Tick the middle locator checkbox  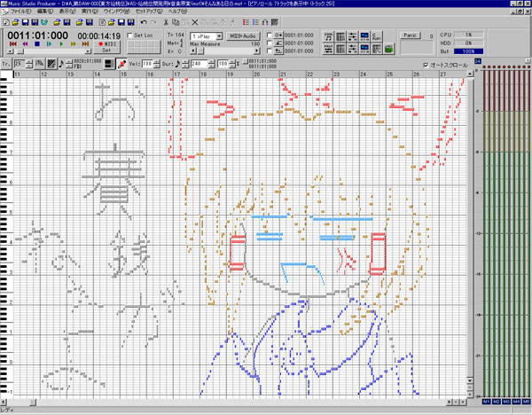pyautogui.click(x=270, y=43)
